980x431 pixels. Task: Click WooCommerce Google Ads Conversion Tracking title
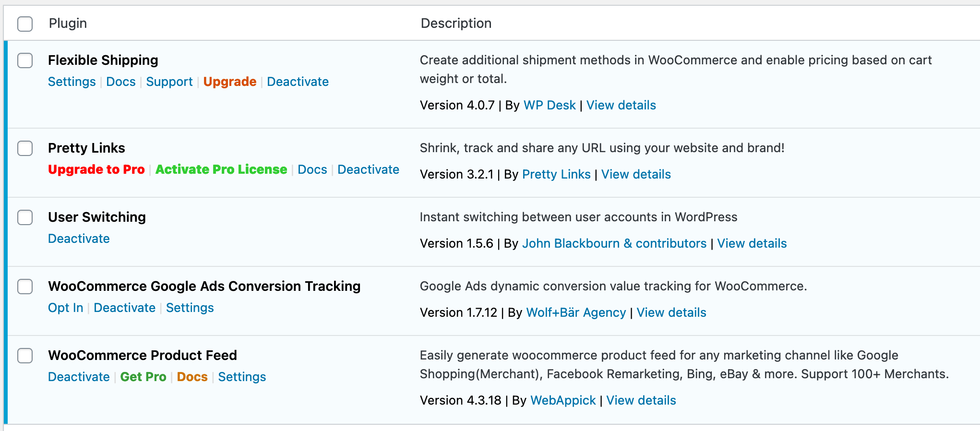point(204,286)
